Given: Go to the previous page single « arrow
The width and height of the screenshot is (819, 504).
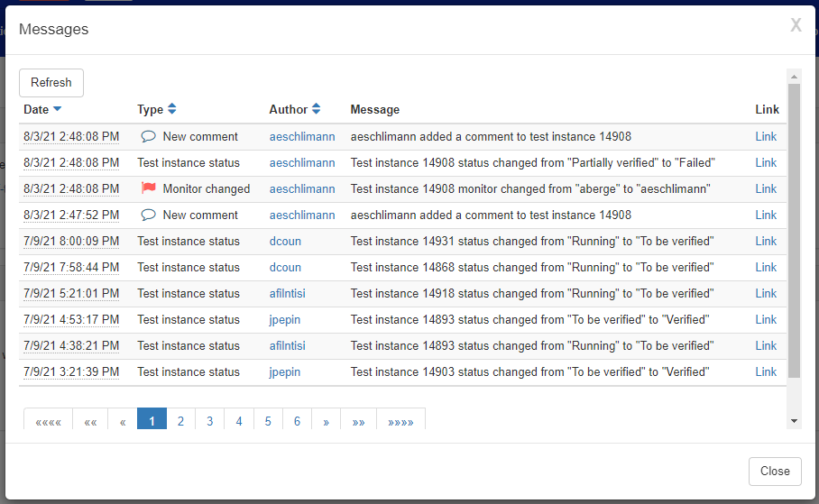Looking at the screenshot, I should pyautogui.click(x=123, y=421).
